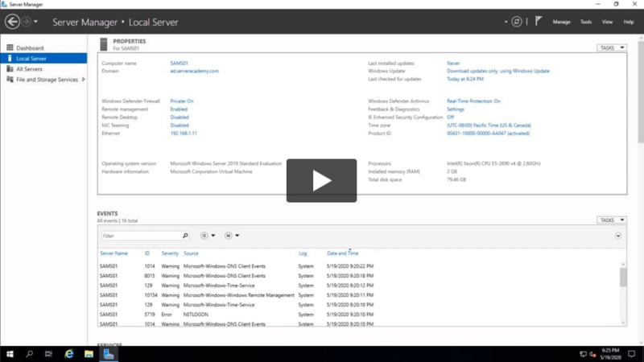Click the Events Filter text box
The height and width of the screenshot is (362, 644).
140,236
